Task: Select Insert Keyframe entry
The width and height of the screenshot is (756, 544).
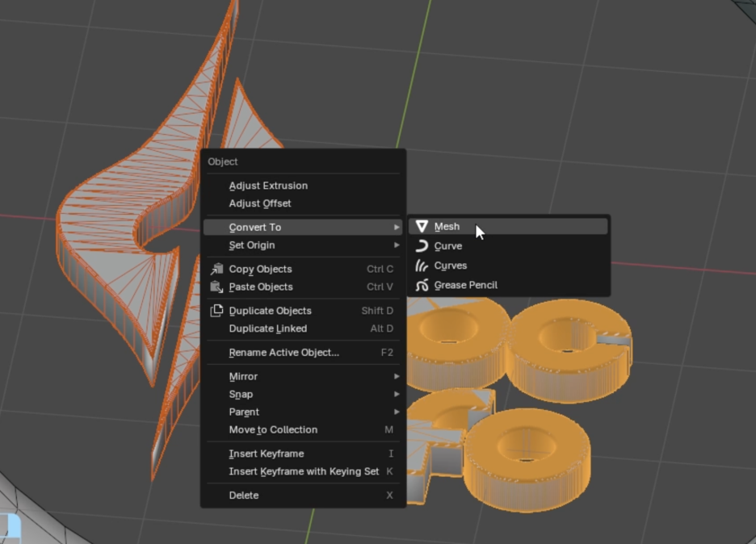Action: point(303,454)
